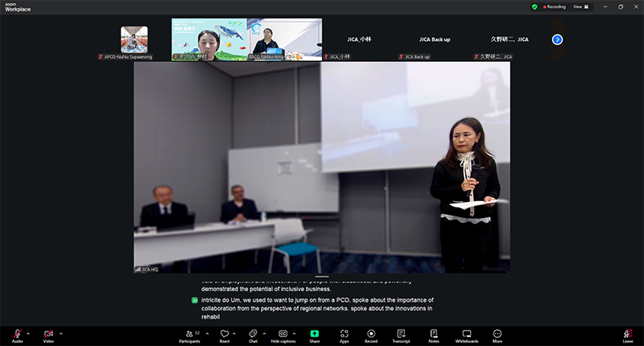
Task: Open video options arrow beside Video
Action: [x=61, y=333]
